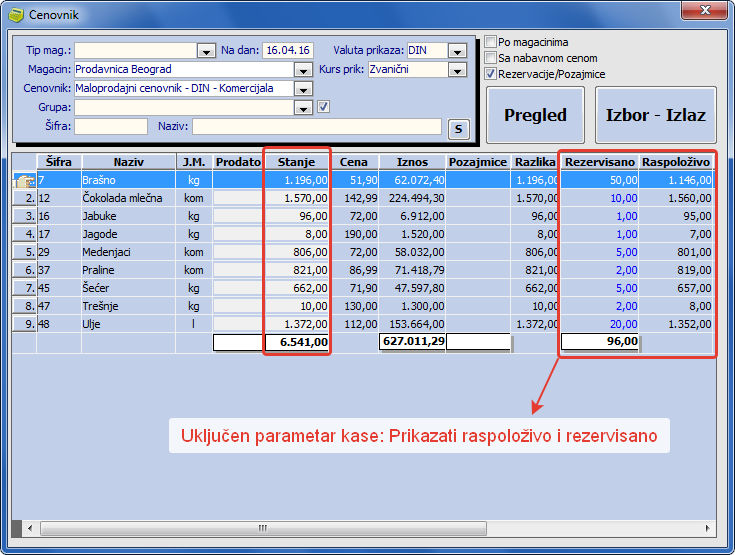Image resolution: width=735 pixels, height=555 pixels.
Task: Click available value 1.352,00
Action: point(690,324)
